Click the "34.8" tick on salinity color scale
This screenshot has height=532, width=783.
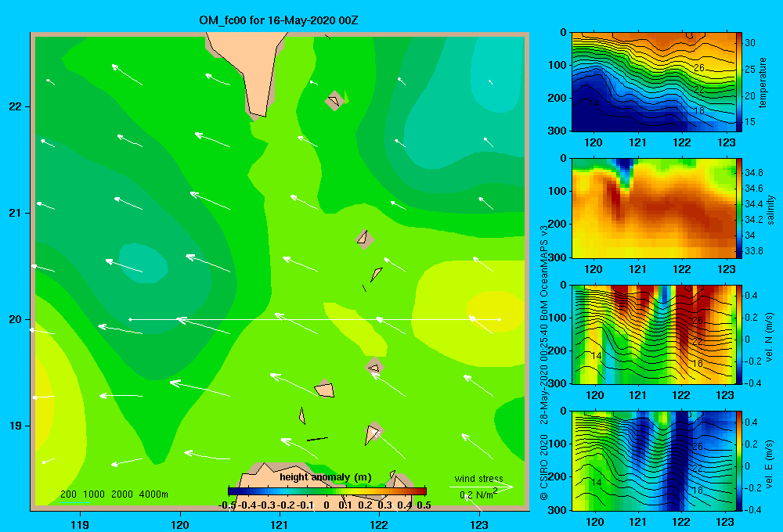click(753, 173)
